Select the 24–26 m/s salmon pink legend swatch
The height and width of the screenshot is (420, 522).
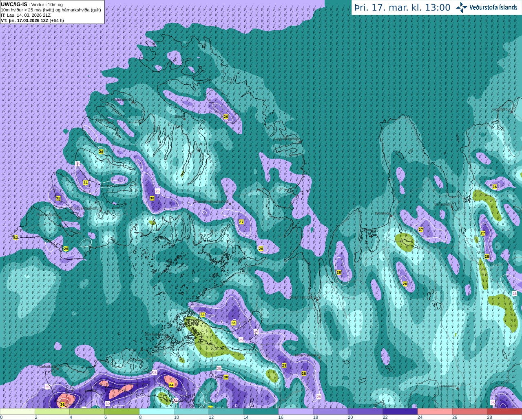click(435, 411)
